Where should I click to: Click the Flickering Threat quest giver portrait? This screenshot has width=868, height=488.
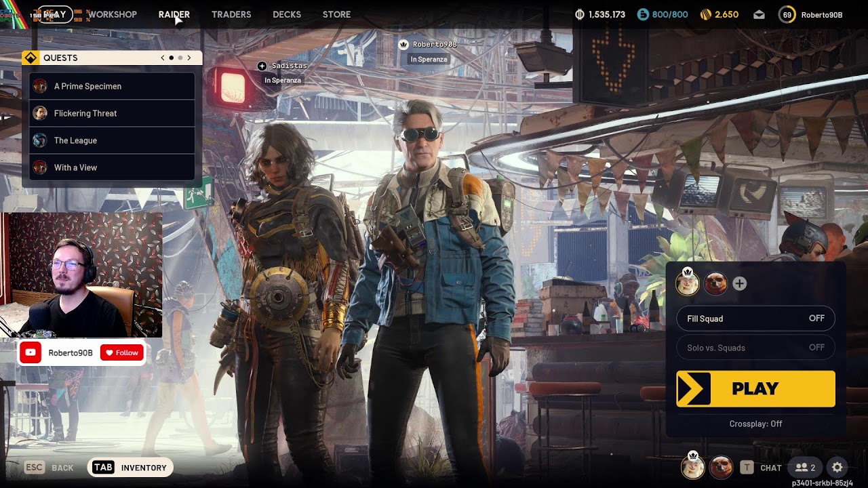click(x=40, y=113)
